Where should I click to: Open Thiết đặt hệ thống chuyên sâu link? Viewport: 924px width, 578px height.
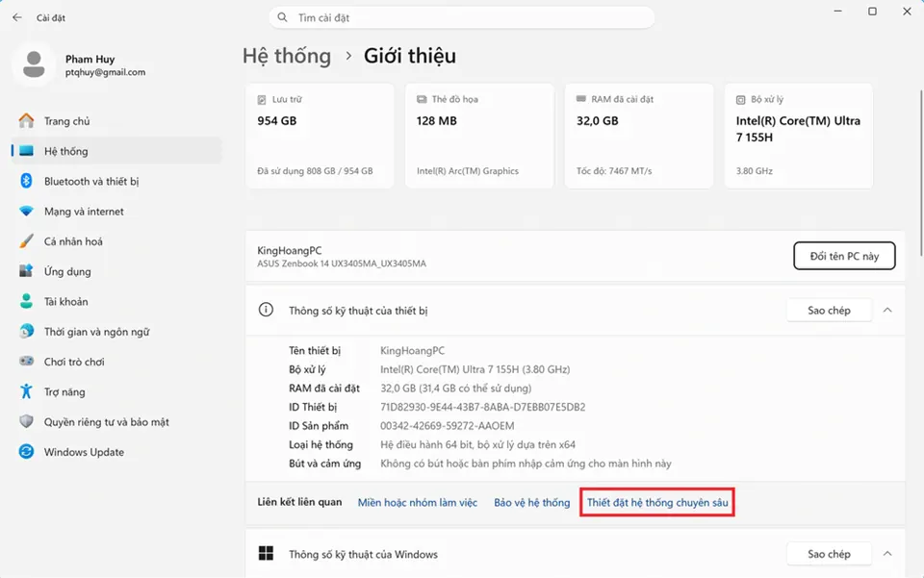pyautogui.click(x=657, y=501)
